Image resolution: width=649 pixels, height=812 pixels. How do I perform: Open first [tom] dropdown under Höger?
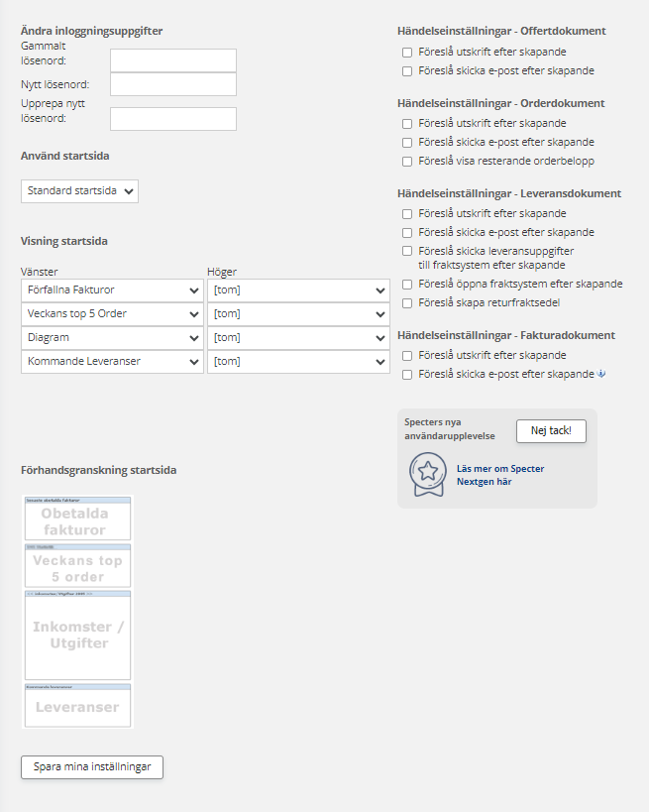(x=298, y=290)
